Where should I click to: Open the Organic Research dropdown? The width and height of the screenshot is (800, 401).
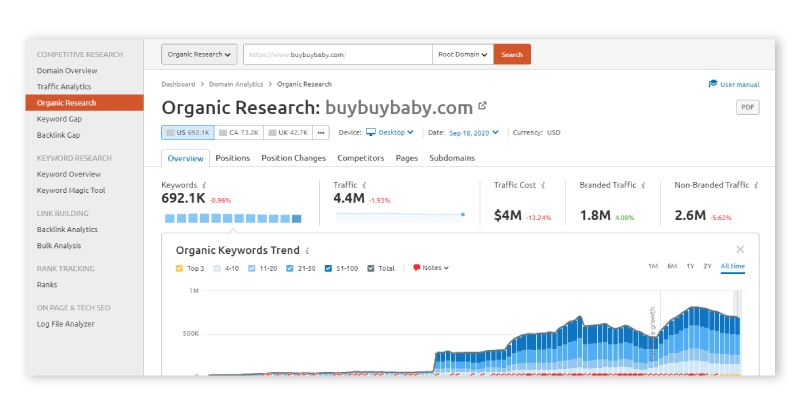pyautogui.click(x=199, y=54)
